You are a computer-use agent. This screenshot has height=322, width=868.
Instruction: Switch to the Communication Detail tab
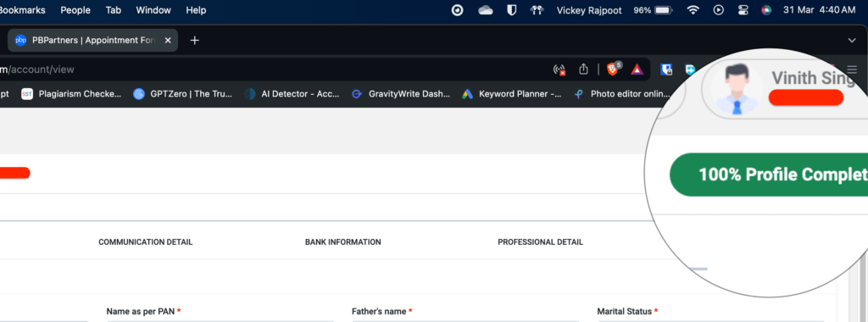(146, 242)
